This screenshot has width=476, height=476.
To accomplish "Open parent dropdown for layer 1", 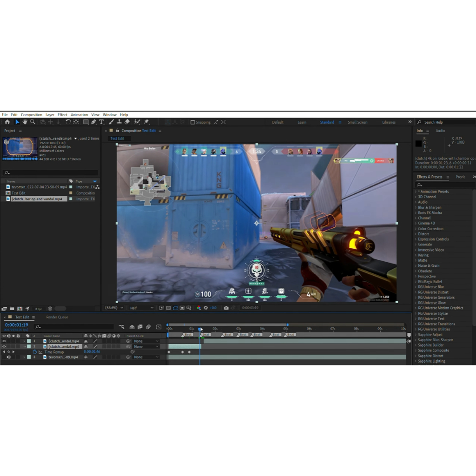I will 145,341.
